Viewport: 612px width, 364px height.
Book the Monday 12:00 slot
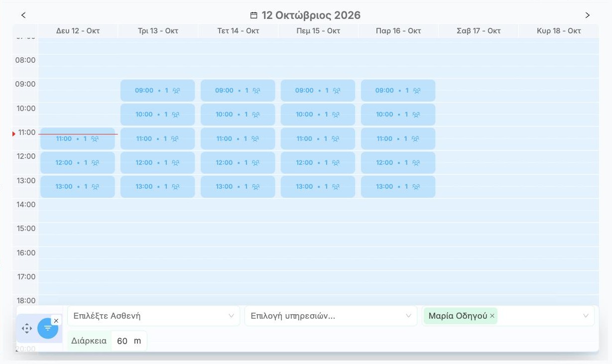point(78,163)
